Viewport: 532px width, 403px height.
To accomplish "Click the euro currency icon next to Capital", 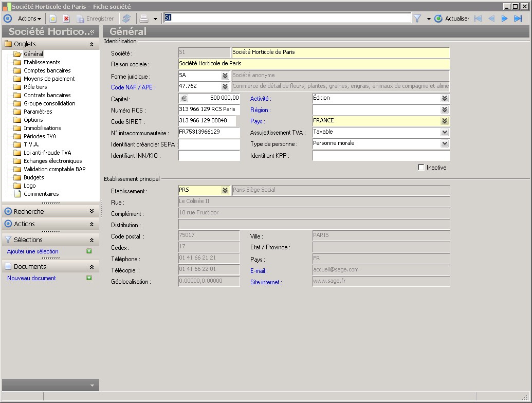I will 184,99.
